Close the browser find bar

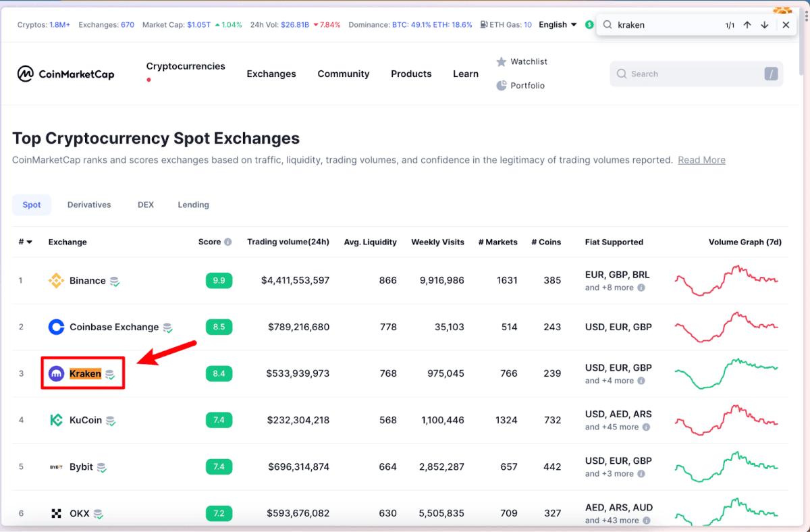click(x=786, y=25)
